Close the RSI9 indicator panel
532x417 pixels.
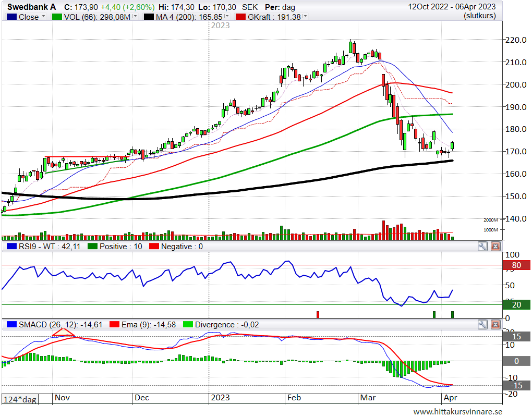coord(495,247)
